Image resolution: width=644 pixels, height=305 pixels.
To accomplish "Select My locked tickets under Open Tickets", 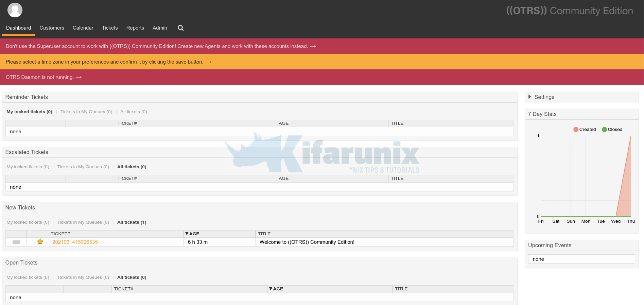I will [x=28, y=277].
